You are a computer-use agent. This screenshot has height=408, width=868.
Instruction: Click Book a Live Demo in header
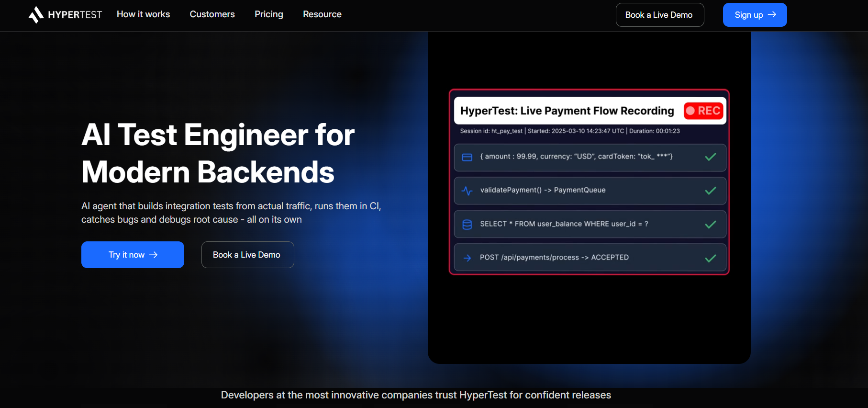[x=659, y=15]
